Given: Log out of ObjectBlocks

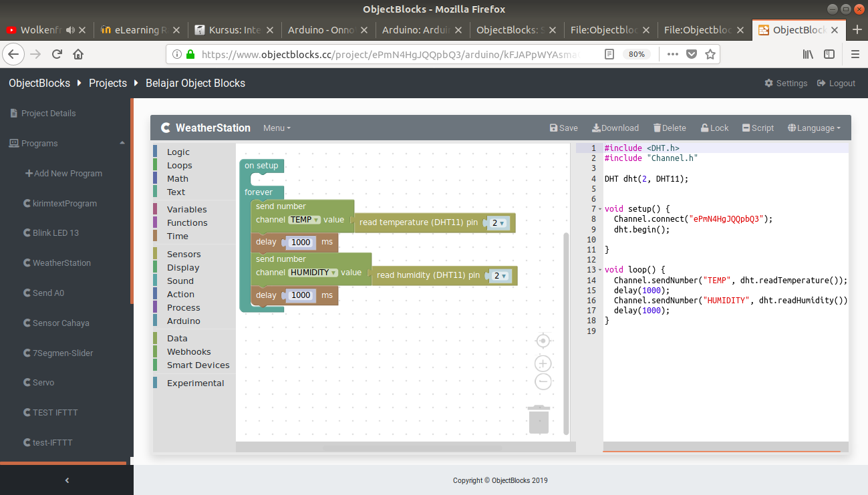Looking at the screenshot, I should (x=835, y=84).
